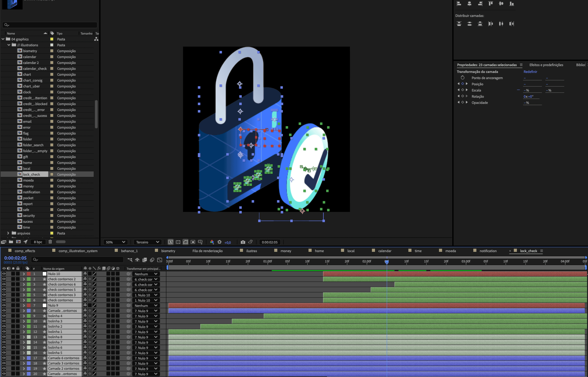Expand the arquivos folder
This screenshot has height=377, width=588.
[8, 233]
